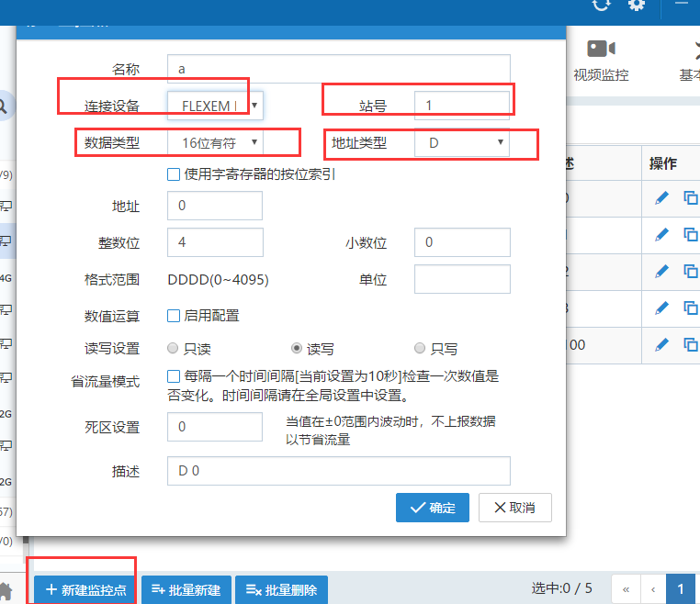This screenshot has width=700, height=604.
Task: Click edit pencil icon in fourth table row
Action: click(661, 308)
